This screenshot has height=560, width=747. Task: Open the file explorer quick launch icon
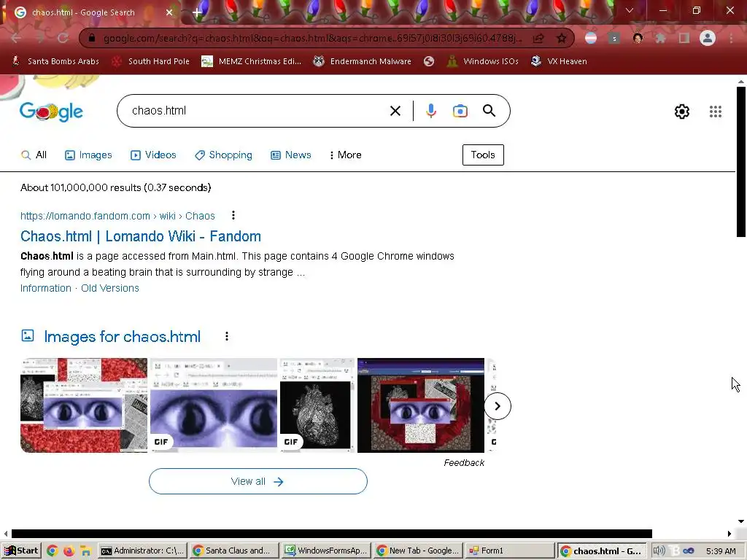(86, 551)
